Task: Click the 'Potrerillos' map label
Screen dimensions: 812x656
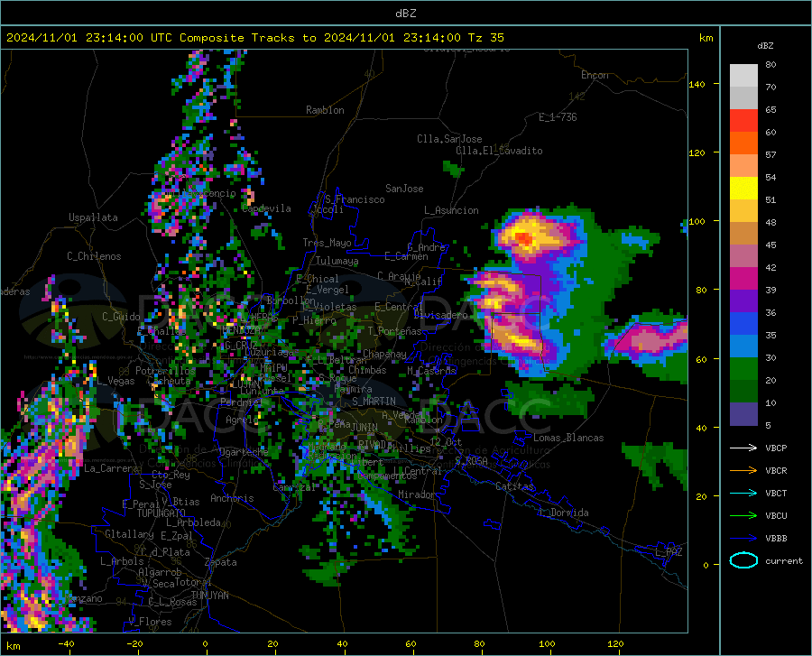Action: (165, 371)
